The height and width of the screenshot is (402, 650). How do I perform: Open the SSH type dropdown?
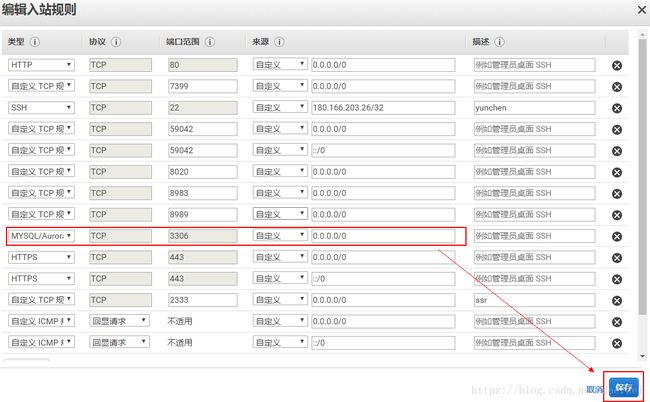pos(41,107)
